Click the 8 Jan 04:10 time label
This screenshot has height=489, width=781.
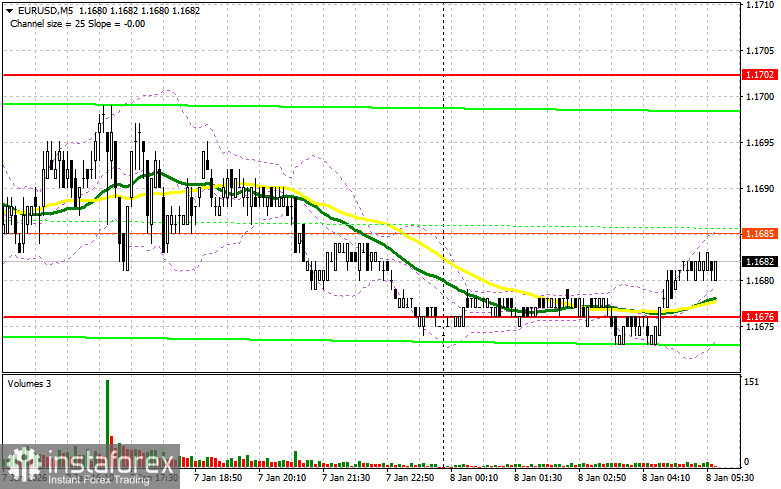[666, 478]
